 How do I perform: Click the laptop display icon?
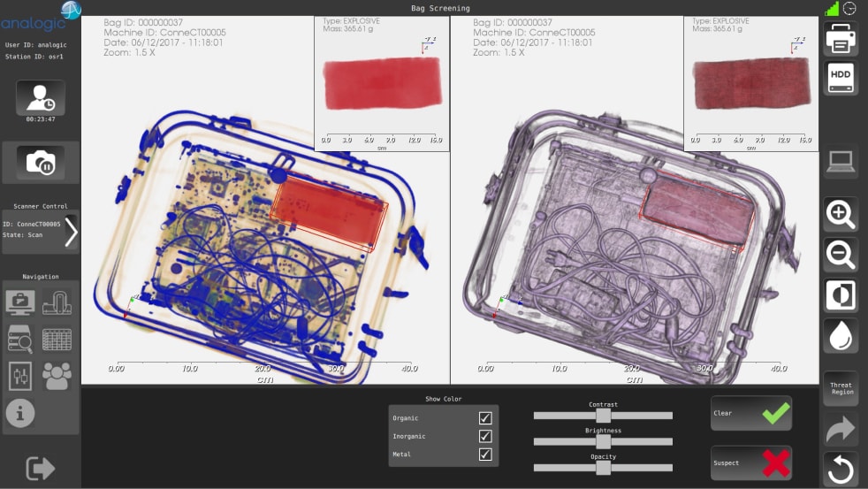point(841,162)
